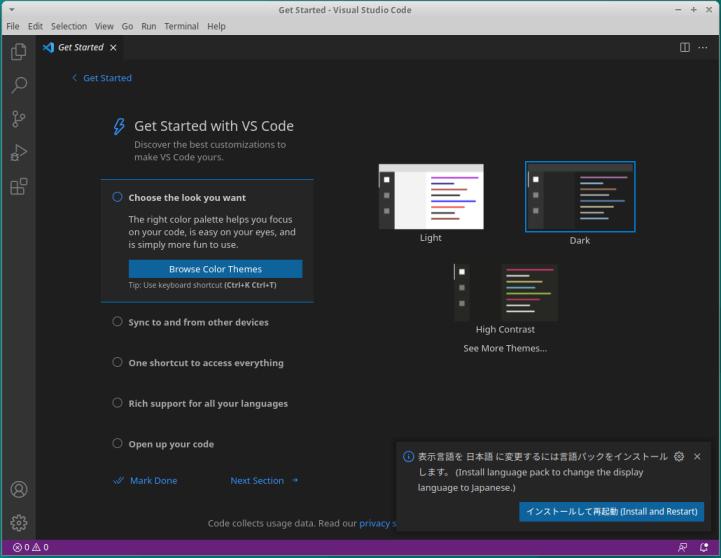Image resolution: width=721 pixels, height=558 pixels.
Task: Select the Dark theme thumbnail
Action: pos(580,197)
